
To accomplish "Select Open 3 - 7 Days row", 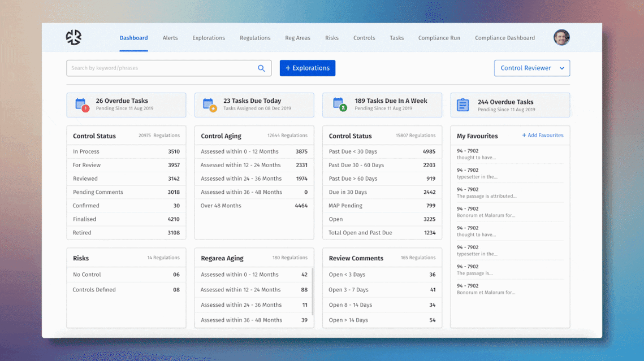I will pyautogui.click(x=382, y=290).
